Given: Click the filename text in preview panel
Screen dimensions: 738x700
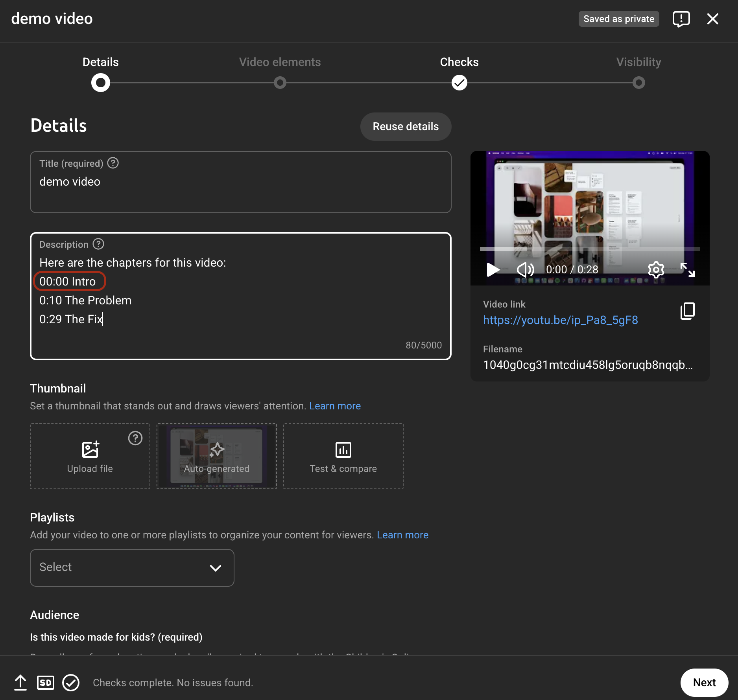Looking at the screenshot, I should (588, 365).
